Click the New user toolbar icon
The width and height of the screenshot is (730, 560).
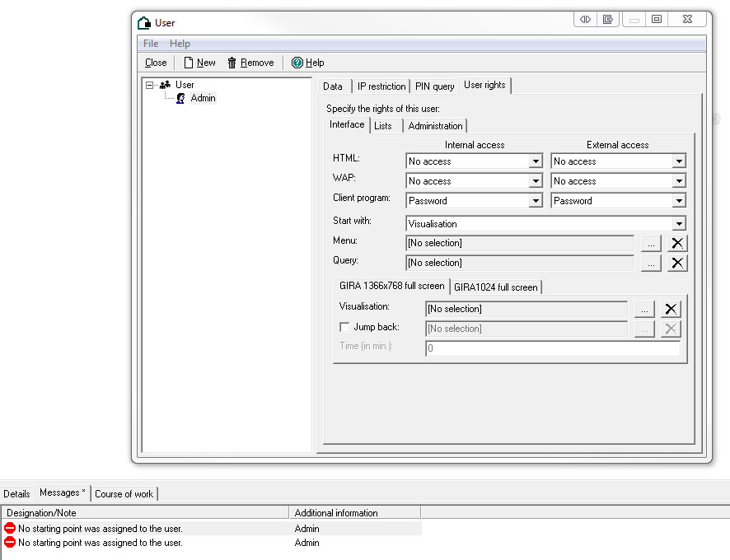click(x=189, y=63)
